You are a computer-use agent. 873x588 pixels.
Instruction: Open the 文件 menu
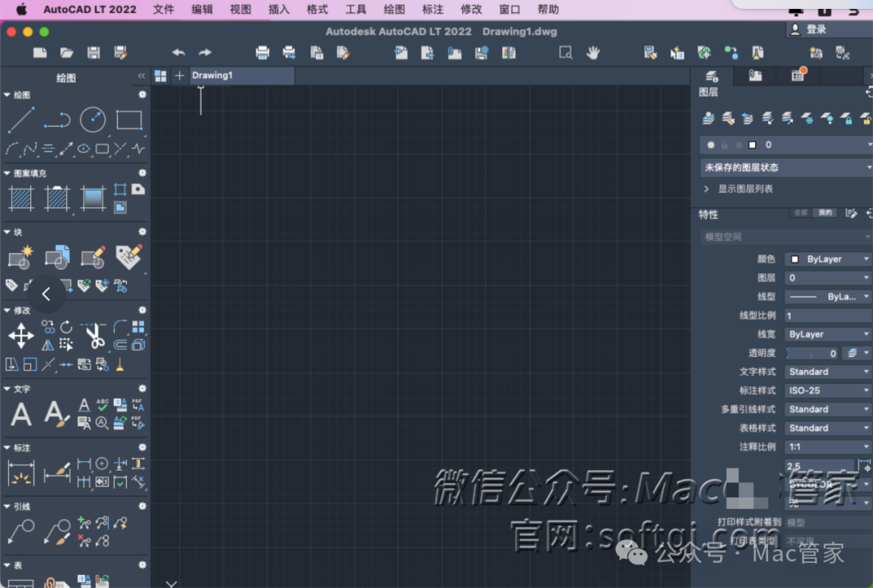click(x=163, y=10)
